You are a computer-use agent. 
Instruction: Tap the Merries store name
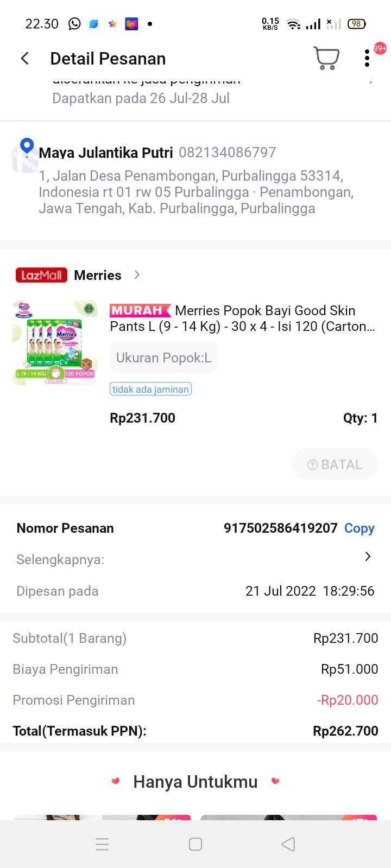(x=98, y=275)
